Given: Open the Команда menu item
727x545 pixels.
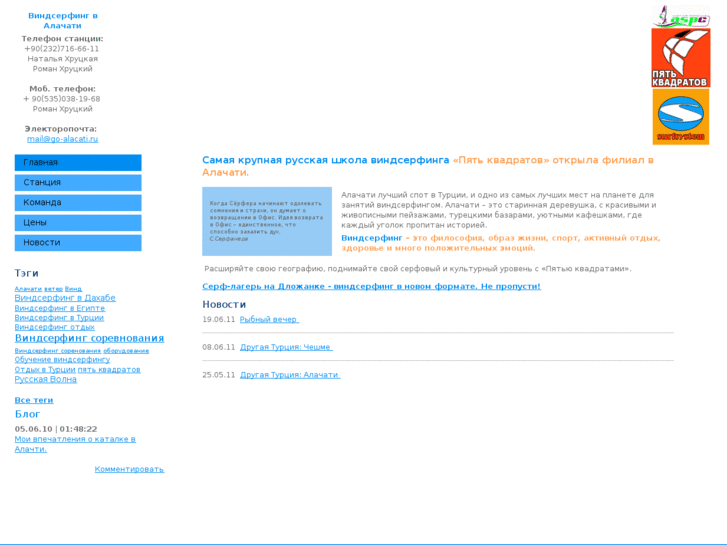Looking at the screenshot, I should pos(78,202).
